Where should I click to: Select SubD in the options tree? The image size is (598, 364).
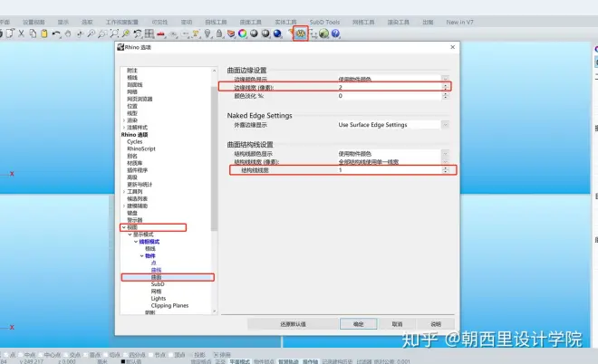(x=158, y=284)
